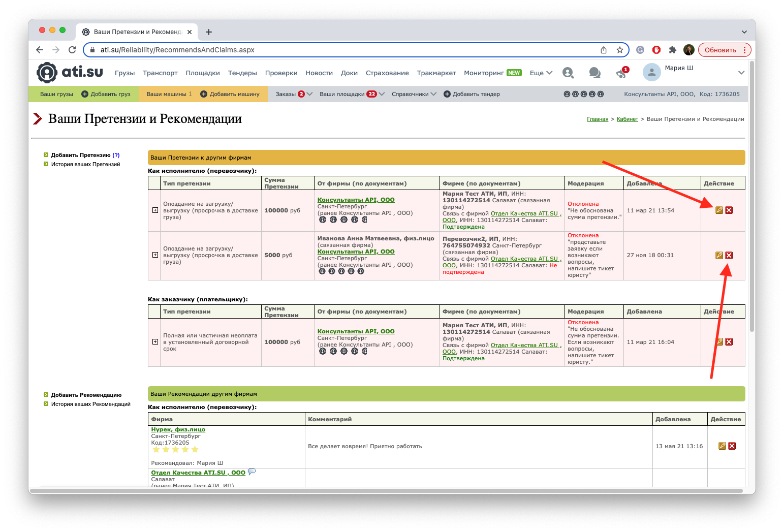The height and width of the screenshot is (532, 784).
Task: Bookmark this page with the star
Action: tap(620, 50)
